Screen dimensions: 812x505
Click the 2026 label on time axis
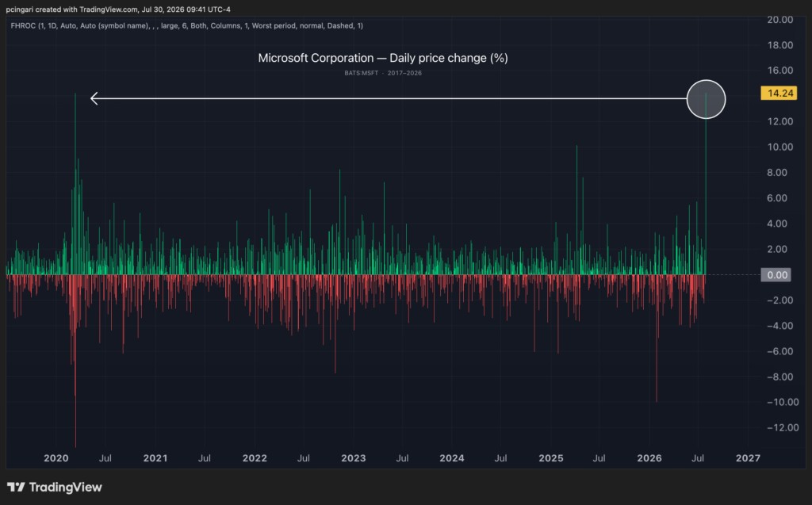point(649,458)
